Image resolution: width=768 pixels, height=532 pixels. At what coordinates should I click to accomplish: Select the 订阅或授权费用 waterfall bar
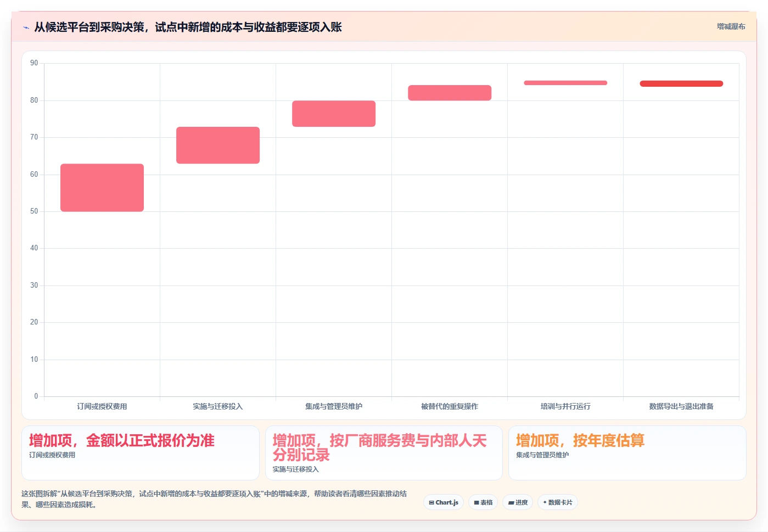(x=102, y=187)
